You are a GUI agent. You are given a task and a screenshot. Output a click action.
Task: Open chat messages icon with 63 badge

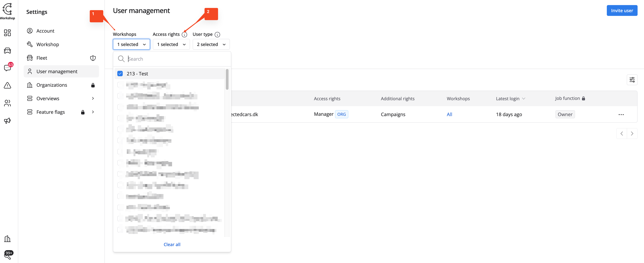click(7, 68)
